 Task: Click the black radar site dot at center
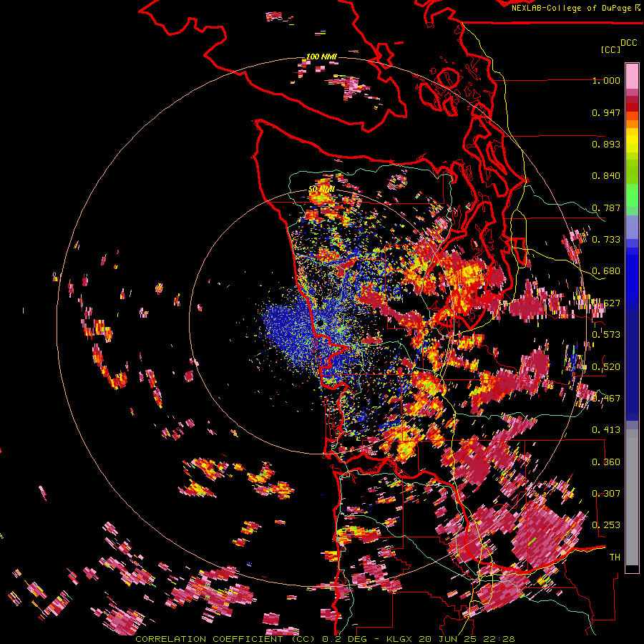pos(320,323)
